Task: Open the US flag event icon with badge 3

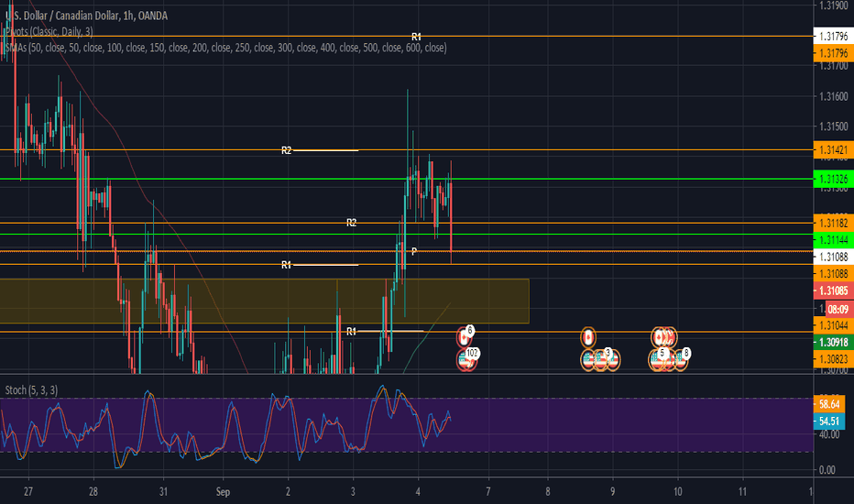Action: pyautogui.click(x=601, y=359)
